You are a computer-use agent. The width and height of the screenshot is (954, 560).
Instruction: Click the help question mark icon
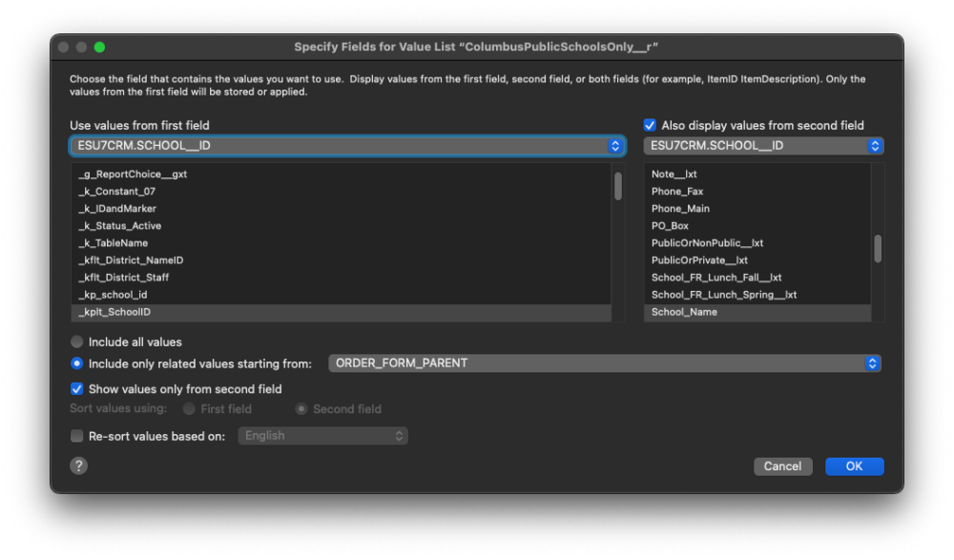click(x=79, y=466)
